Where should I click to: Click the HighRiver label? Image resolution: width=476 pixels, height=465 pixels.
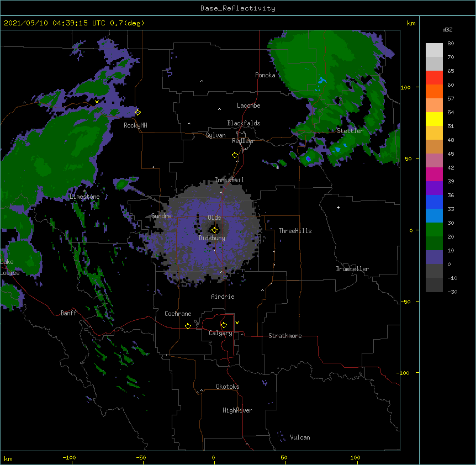pos(237,410)
